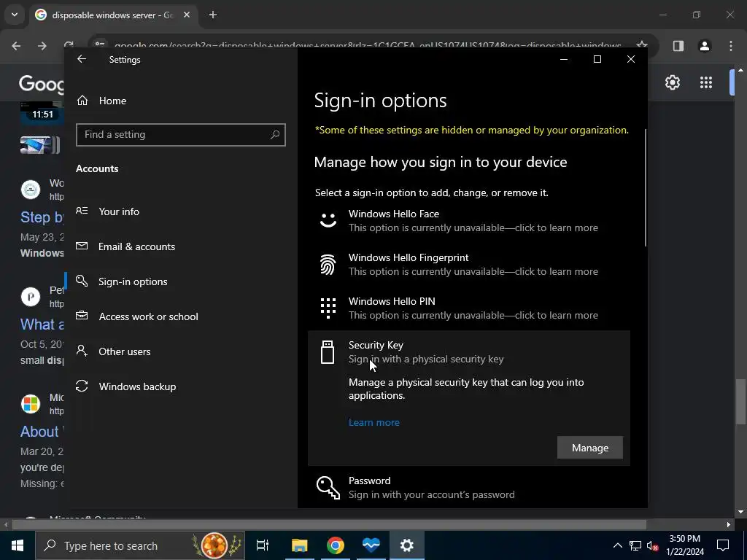Screen dimensions: 747x560
Task: Click the Manage button for Security Key
Action: (589, 448)
